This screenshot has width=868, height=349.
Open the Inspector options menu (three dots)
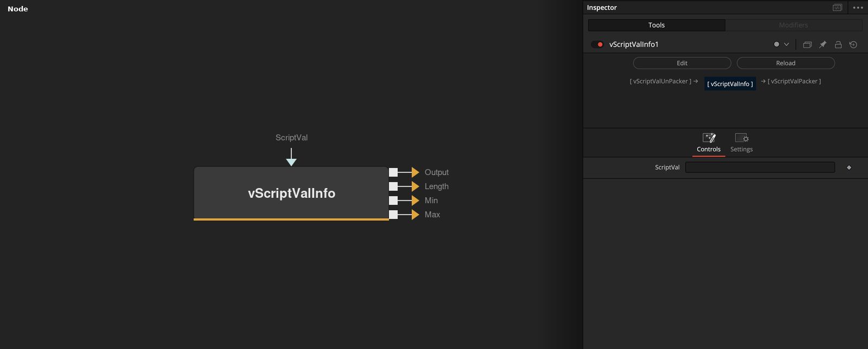[858, 8]
